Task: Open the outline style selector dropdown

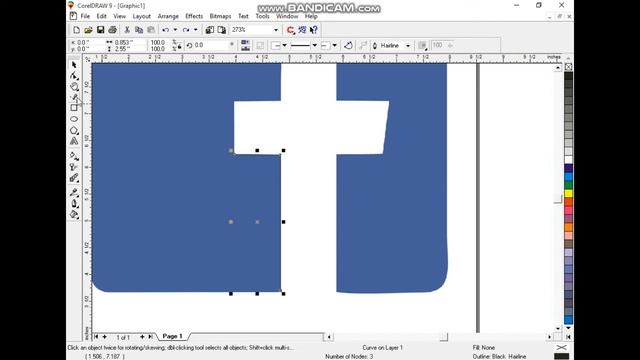Action: (315, 45)
